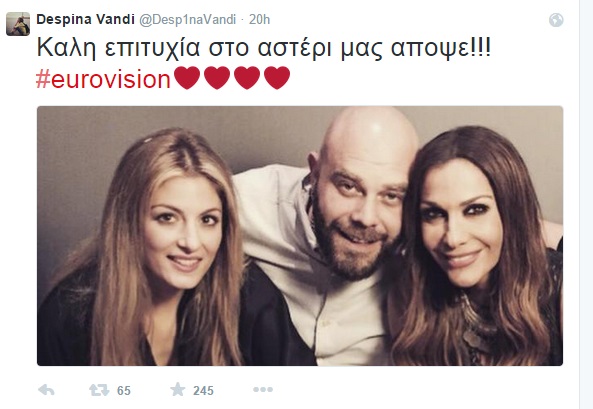
Task: Click the first red heart emoji
Action: (x=187, y=78)
